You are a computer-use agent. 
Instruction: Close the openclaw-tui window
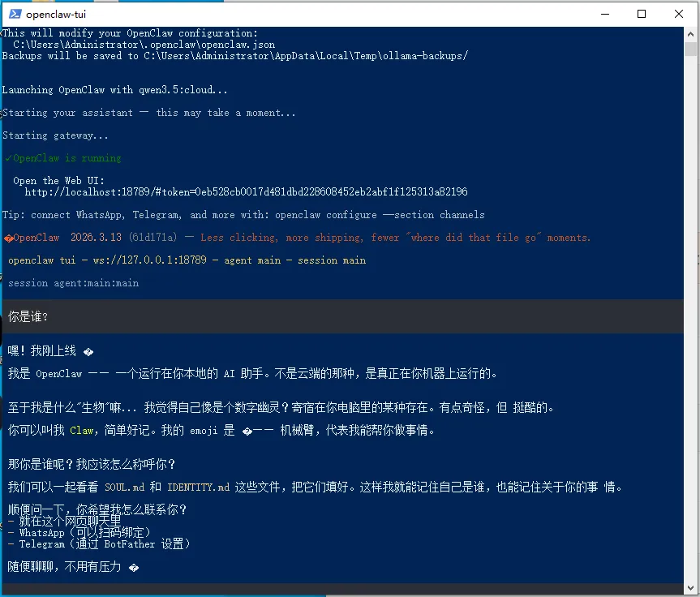pos(679,14)
